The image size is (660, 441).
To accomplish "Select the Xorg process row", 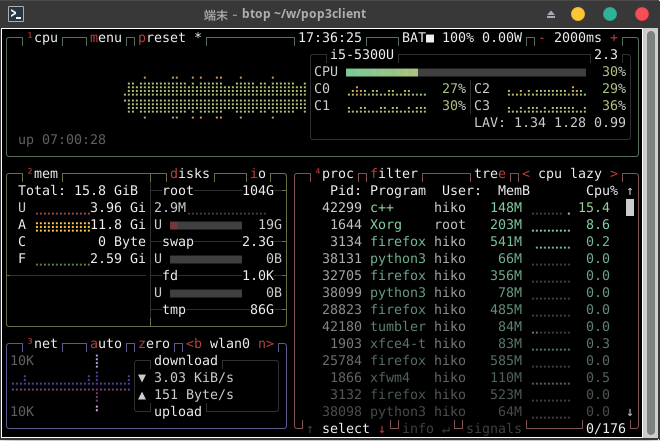I will coord(466,224).
